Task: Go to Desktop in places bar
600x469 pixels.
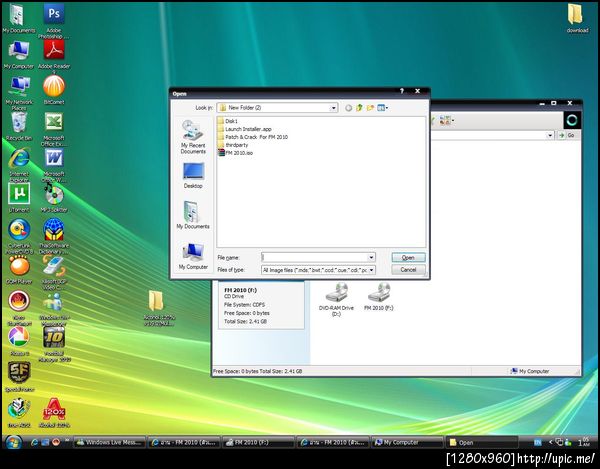Action: (193, 175)
